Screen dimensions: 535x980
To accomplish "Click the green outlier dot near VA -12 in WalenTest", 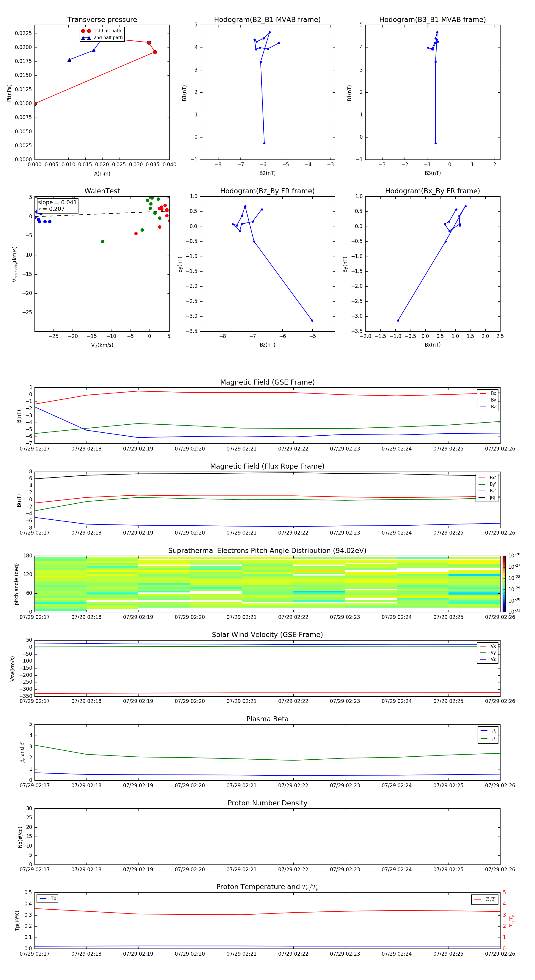I will coord(103,241).
